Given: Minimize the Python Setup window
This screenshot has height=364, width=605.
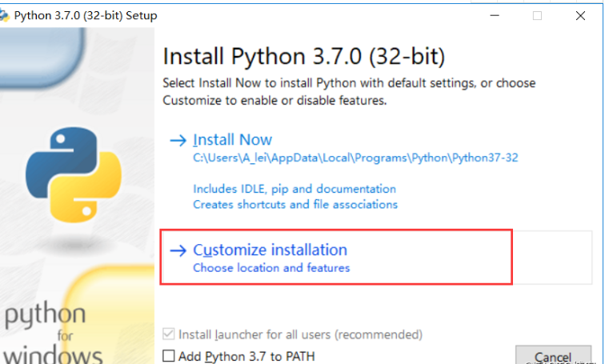Looking at the screenshot, I should click(x=495, y=15).
